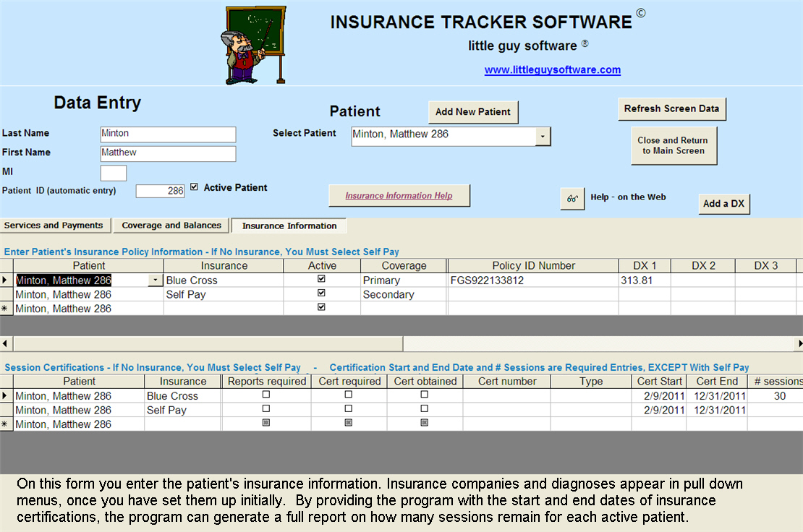Open the www.littleguysoftware.com link
The height and width of the screenshot is (532, 803).
pos(553,69)
